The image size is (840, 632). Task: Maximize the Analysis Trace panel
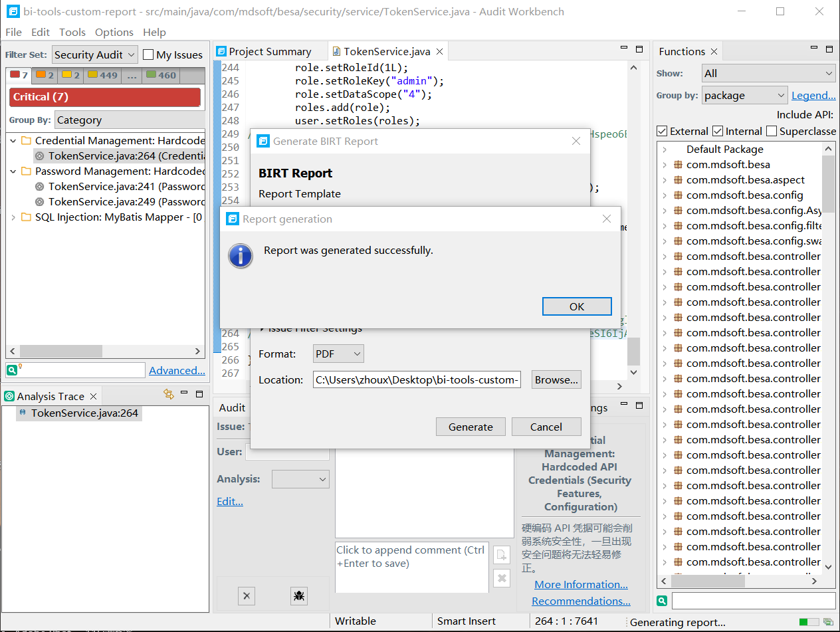click(199, 394)
